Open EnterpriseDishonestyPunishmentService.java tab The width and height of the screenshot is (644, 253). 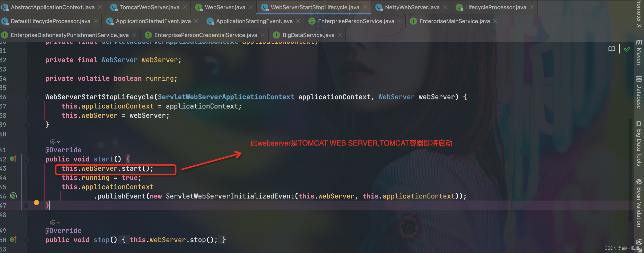(x=69, y=35)
